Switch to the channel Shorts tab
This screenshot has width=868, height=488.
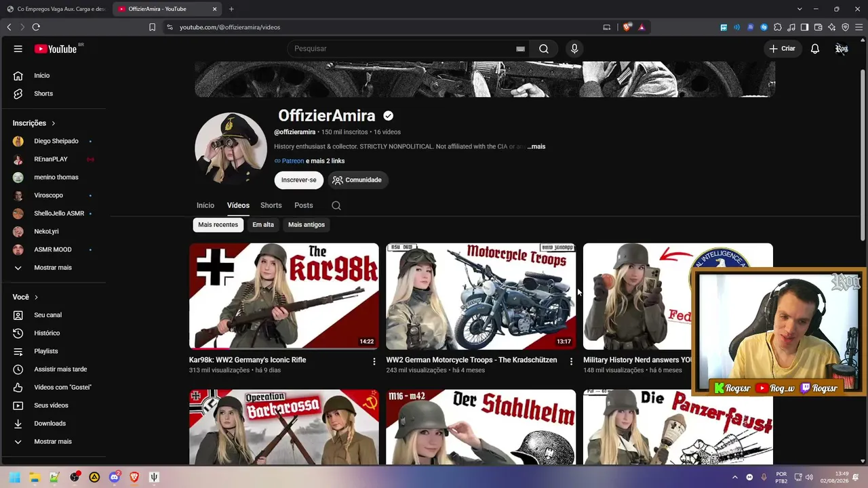pyautogui.click(x=271, y=205)
